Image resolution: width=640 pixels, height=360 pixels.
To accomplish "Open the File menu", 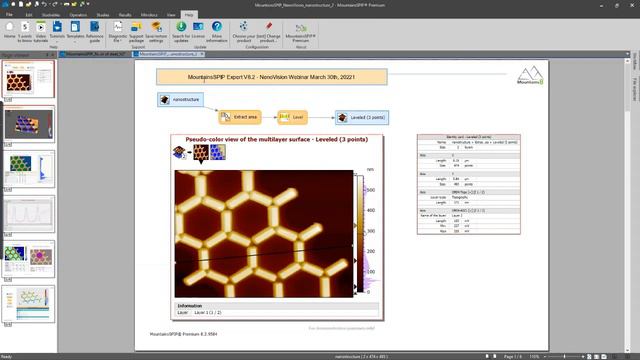I will [9, 15].
